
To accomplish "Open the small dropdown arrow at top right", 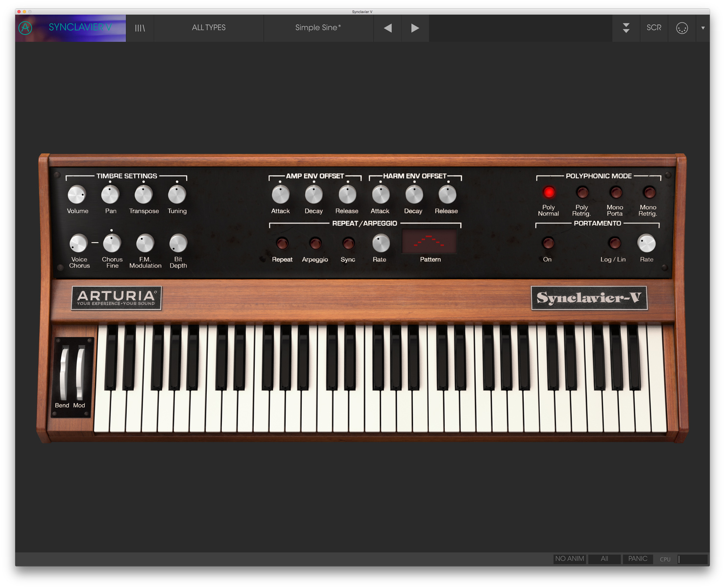I will tap(703, 28).
